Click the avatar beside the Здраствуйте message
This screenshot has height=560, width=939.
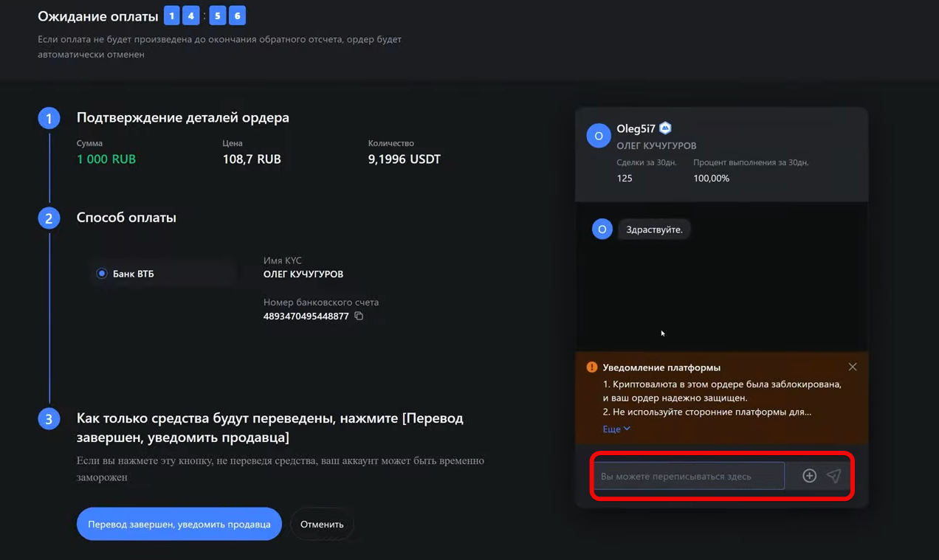tap(602, 229)
